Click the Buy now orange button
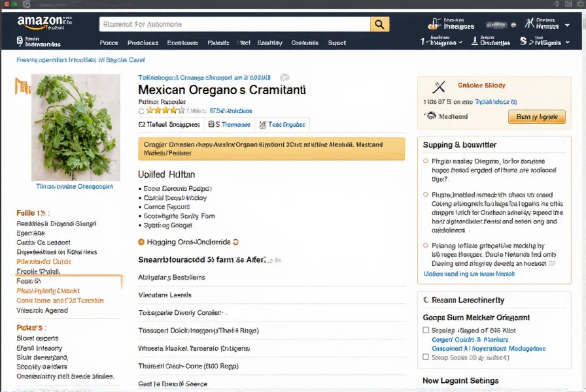 (x=536, y=117)
